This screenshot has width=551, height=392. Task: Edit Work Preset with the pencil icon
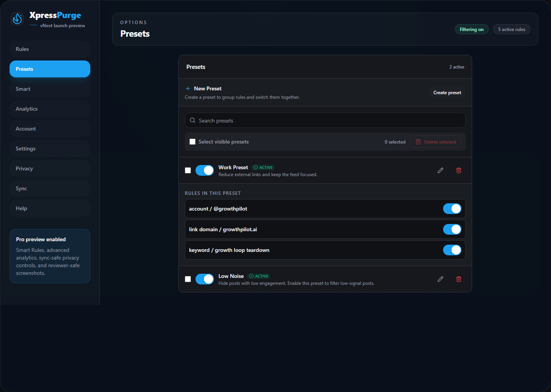coord(440,170)
